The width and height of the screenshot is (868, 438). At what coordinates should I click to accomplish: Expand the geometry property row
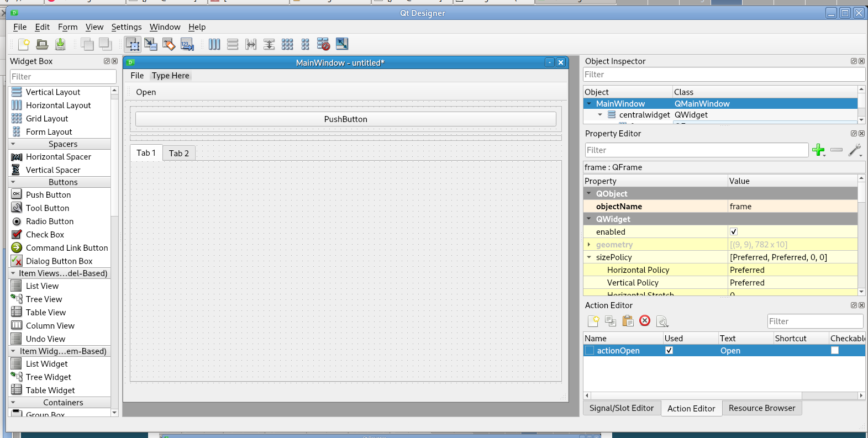coord(589,245)
